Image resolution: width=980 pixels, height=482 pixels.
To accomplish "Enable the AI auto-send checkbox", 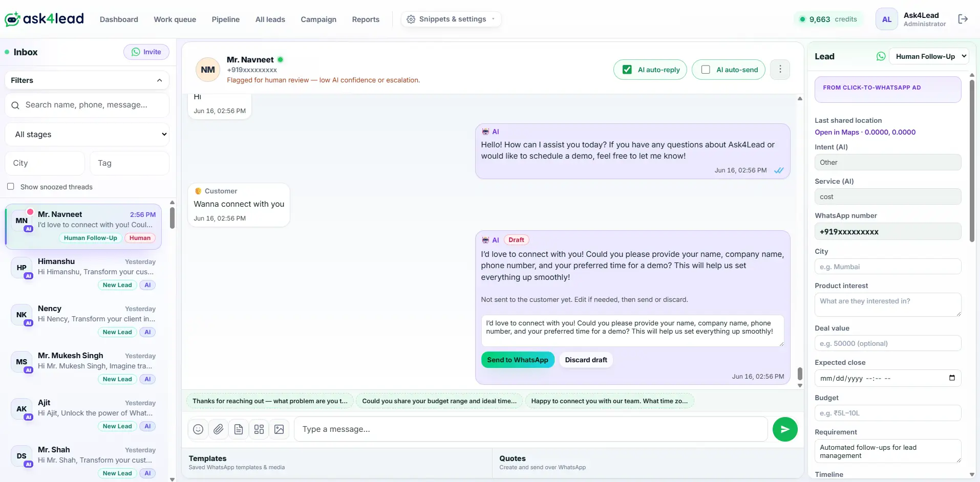I will click(x=706, y=70).
